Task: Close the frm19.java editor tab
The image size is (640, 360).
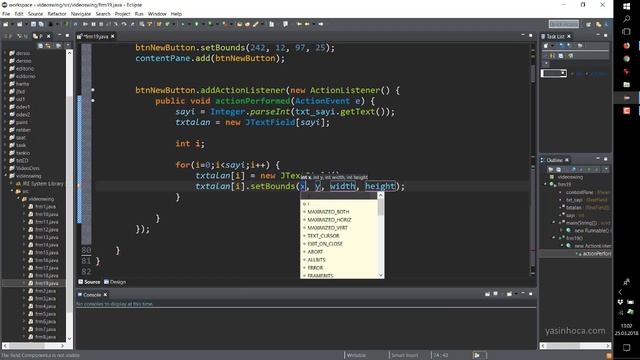Action: coord(113,36)
